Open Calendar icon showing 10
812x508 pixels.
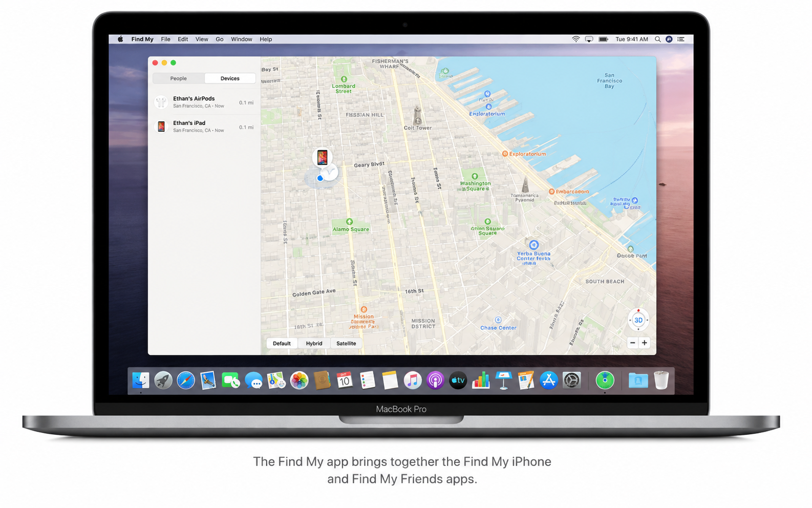(345, 380)
